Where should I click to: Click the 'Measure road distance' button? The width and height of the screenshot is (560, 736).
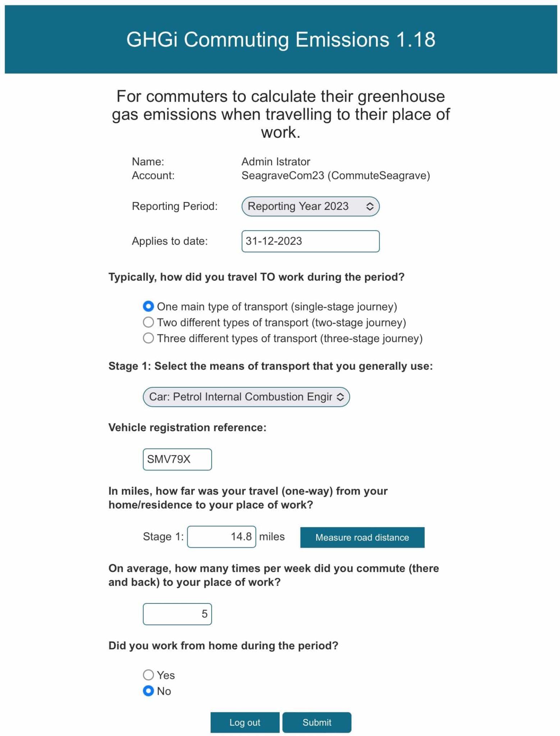coord(362,537)
